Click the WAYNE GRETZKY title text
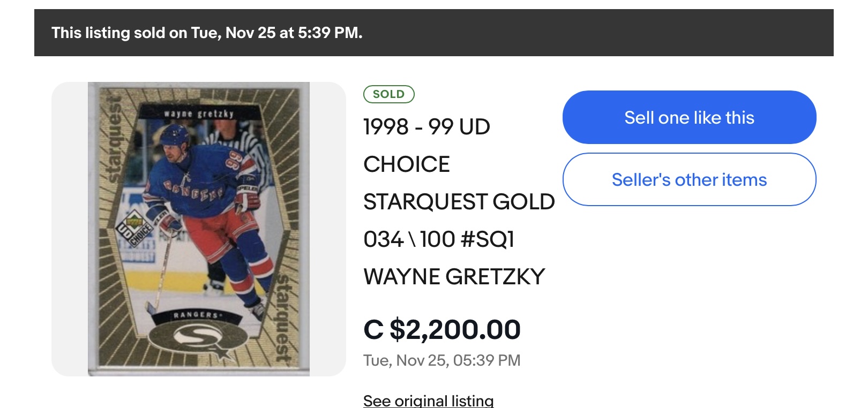The width and height of the screenshot is (868, 408). pyautogui.click(x=454, y=277)
